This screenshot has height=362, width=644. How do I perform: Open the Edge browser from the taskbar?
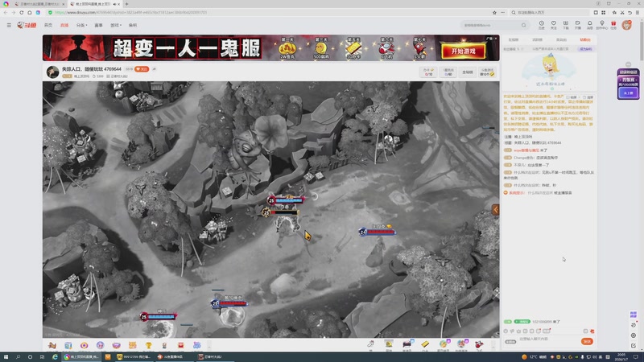coord(55,357)
